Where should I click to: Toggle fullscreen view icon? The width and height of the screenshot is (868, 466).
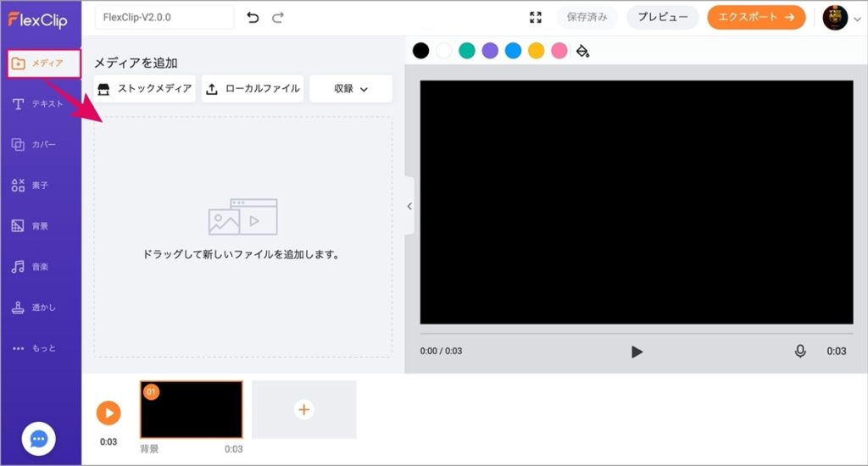click(x=536, y=18)
